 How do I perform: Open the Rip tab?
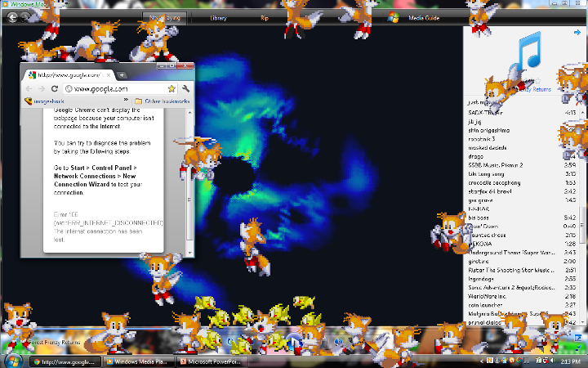(264, 16)
